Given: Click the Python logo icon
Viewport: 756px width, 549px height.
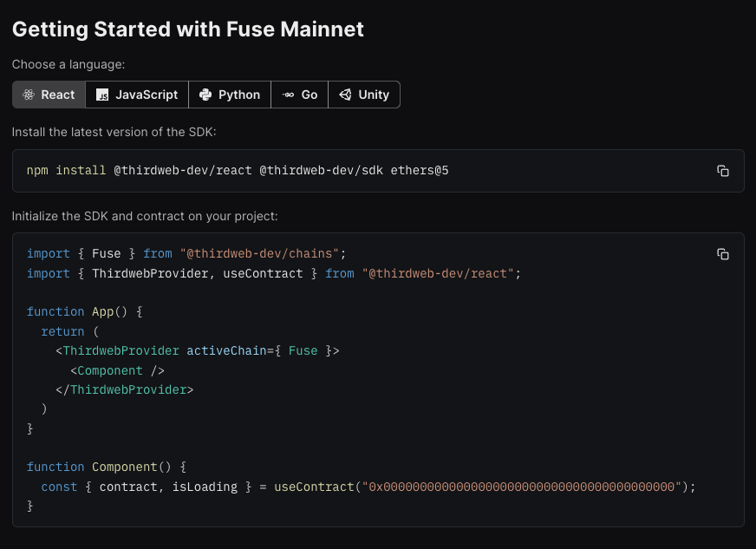Looking at the screenshot, I should tap(205, 95).
